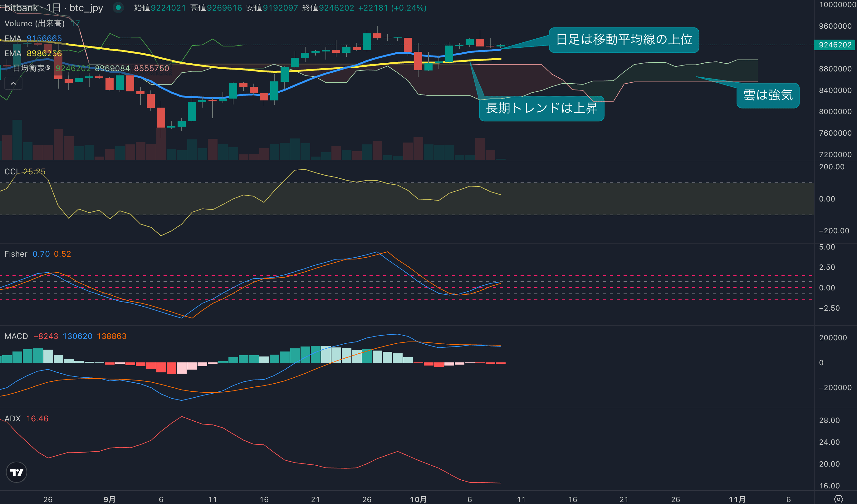Select the MACD indicator legend label
The width and height of the screenshot is (857, 504).
[x=16, y=336]
